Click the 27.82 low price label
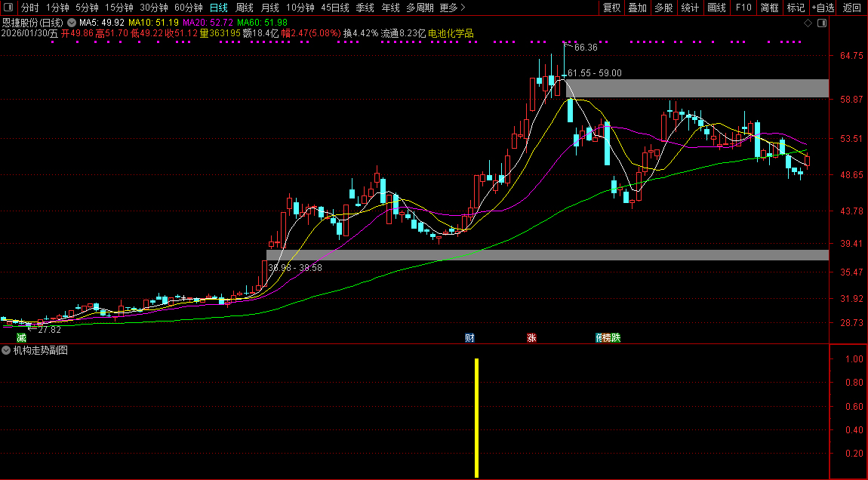Image resolution: width=868 pixels, height=480 pixels. (49, 330)
